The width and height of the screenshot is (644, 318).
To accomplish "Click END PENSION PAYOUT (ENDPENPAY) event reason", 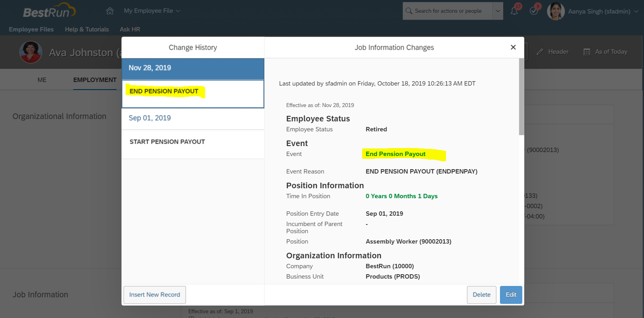I will pos(421,172).
